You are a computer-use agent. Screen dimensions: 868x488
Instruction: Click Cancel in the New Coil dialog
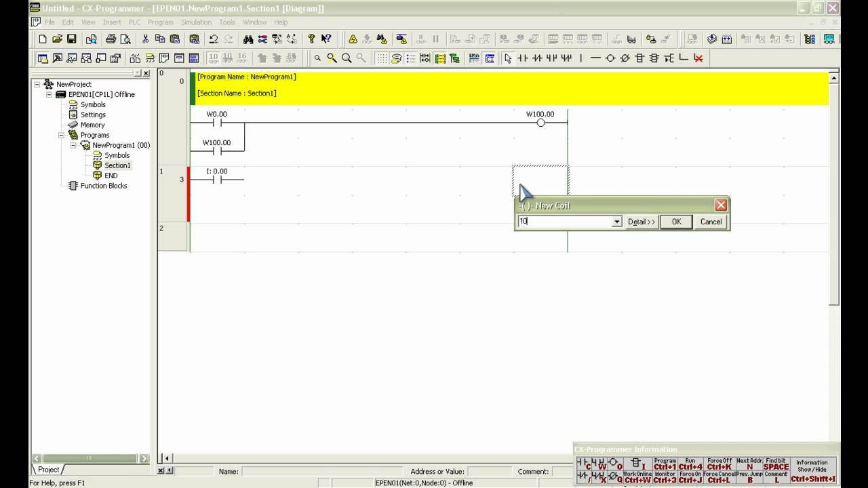pos(711,222)
